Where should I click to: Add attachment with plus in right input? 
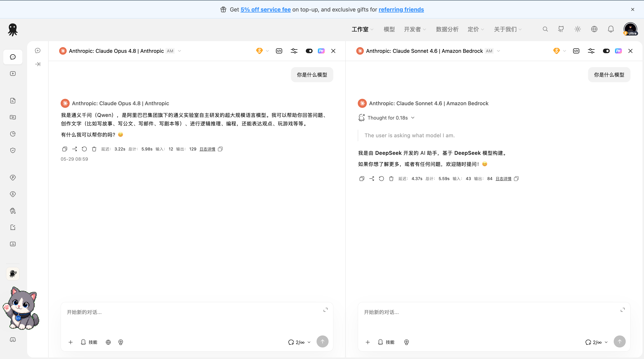click(x=368, y=342)
